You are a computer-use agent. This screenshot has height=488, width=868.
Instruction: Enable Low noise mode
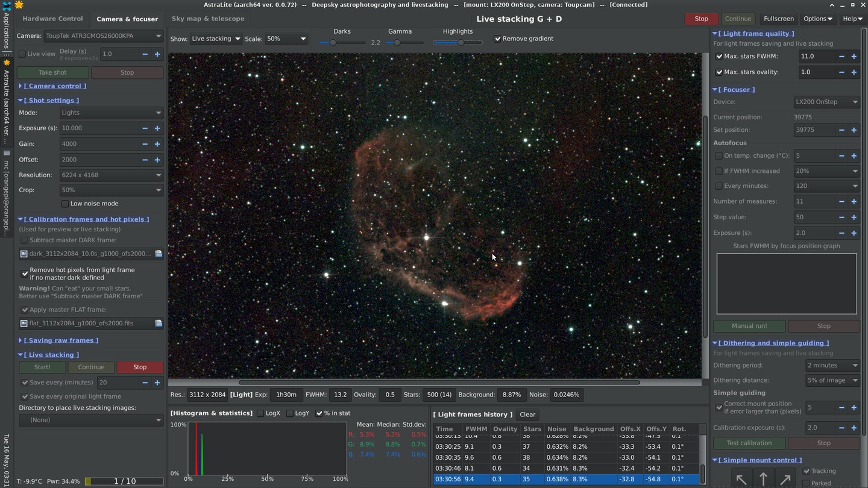click(x=65, y=204)
